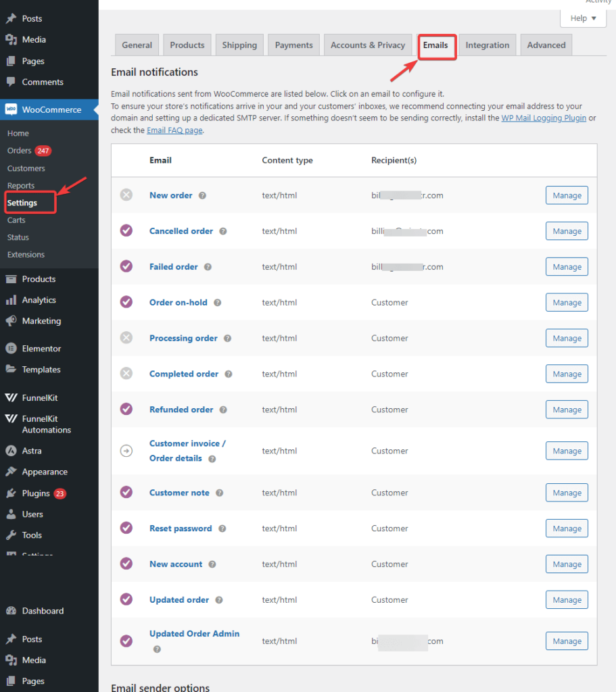The width and height of the screenshot is (616, 692).
Task: Click the disabled status icon for New order
Action: pos(126,195)
